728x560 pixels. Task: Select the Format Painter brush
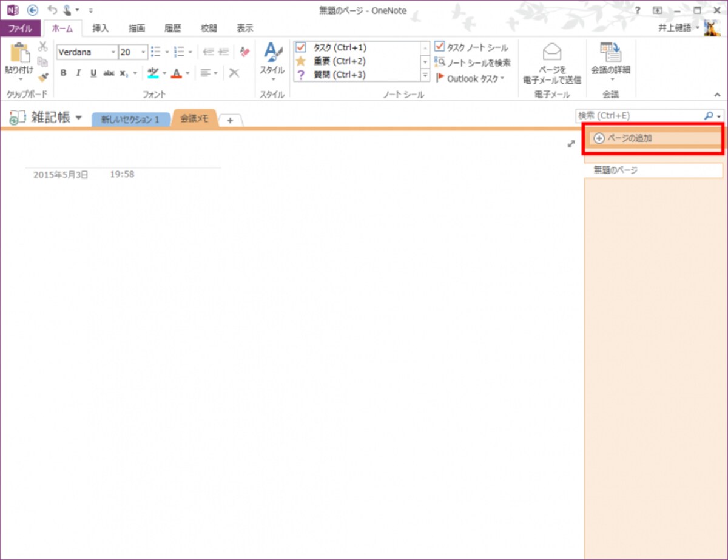(x=42, y=77)
